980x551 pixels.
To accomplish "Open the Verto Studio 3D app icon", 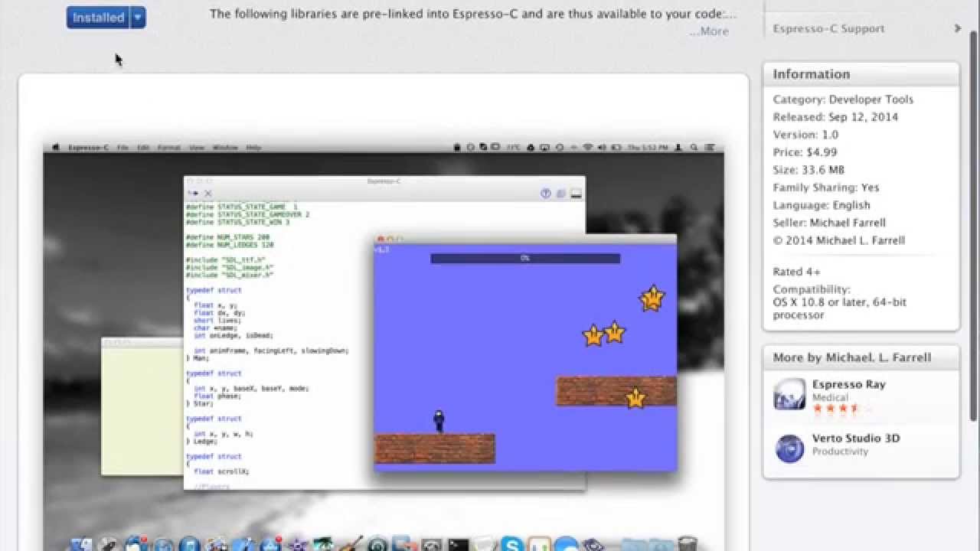I will pos(789,448).
